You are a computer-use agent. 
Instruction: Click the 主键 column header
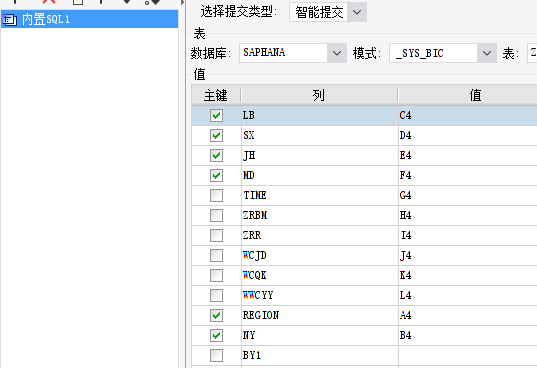216,95
